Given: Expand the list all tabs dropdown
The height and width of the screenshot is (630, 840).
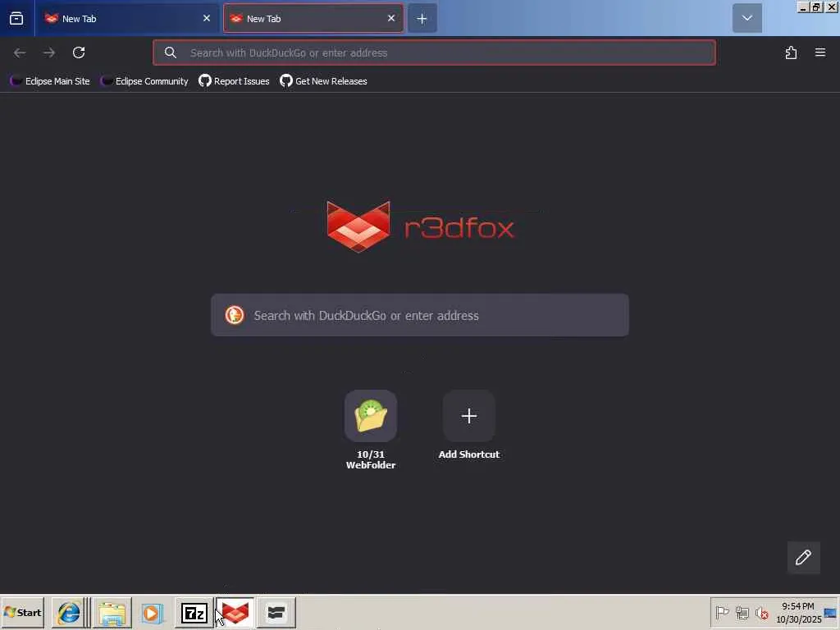Looking at the screenshot, I should (x=746, y=18).
